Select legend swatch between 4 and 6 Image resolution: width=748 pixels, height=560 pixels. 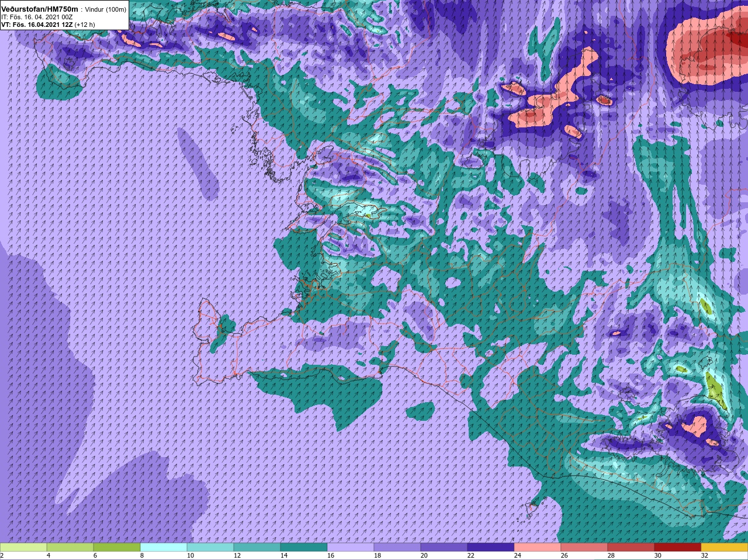70,547
